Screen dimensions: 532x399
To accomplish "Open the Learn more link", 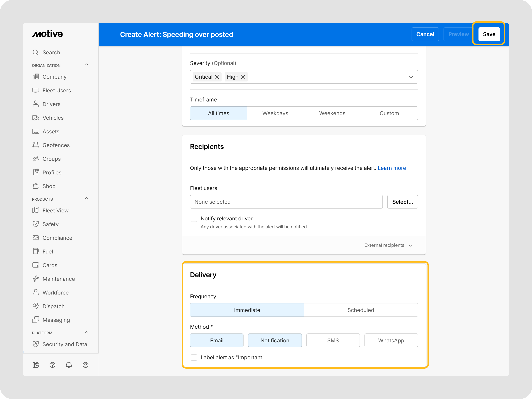I will 392,168.
